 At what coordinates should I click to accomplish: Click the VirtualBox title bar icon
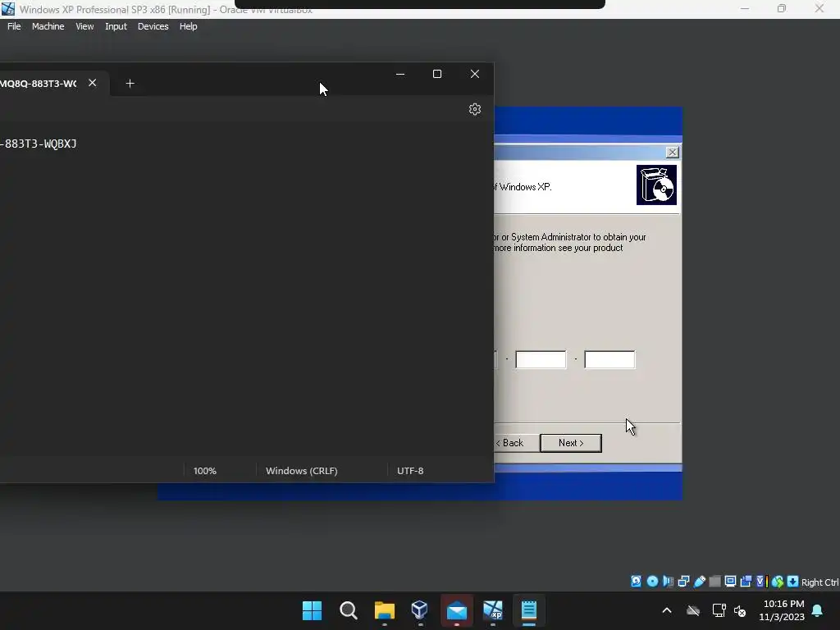point(7,8)
